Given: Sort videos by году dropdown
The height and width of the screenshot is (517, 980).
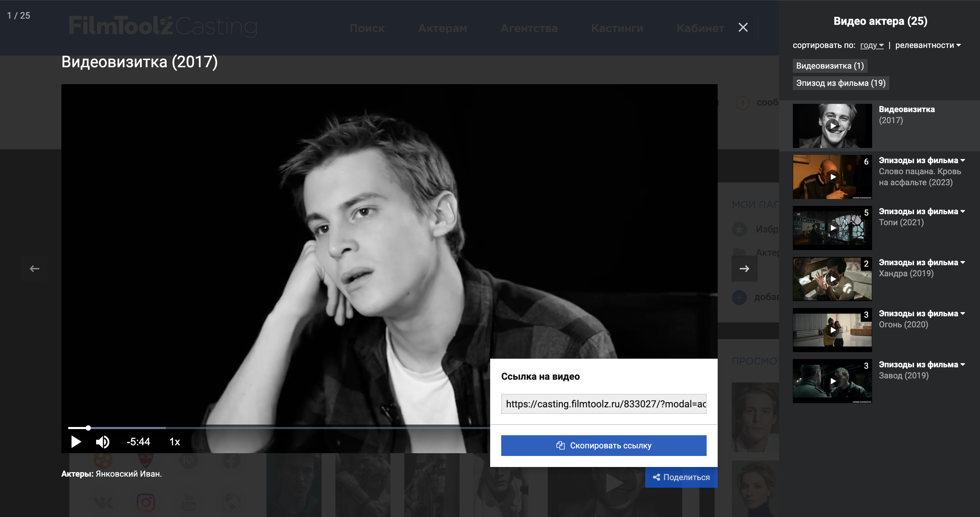Looking at the screenshot, I should (x=871, y=45).
